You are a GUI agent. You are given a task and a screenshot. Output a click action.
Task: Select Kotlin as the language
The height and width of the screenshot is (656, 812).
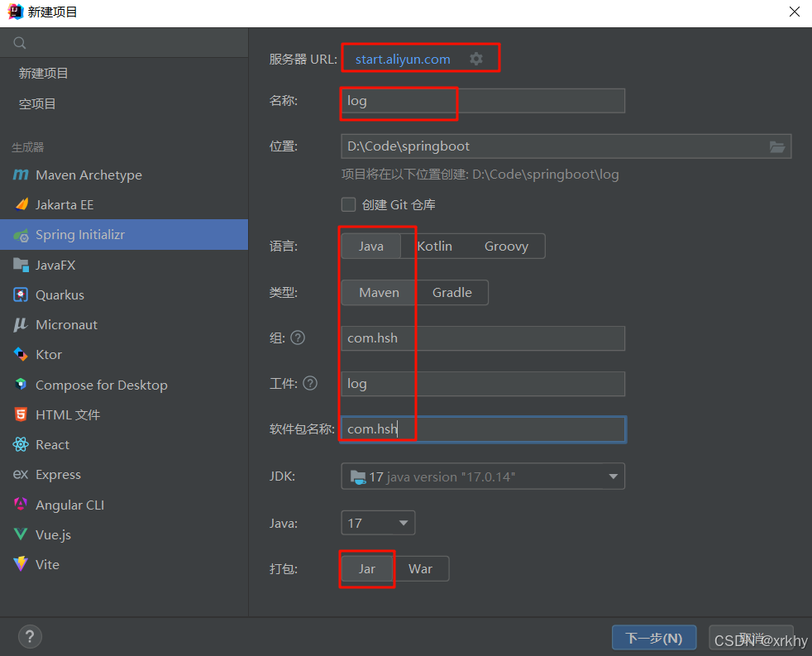tap(434, 247)
